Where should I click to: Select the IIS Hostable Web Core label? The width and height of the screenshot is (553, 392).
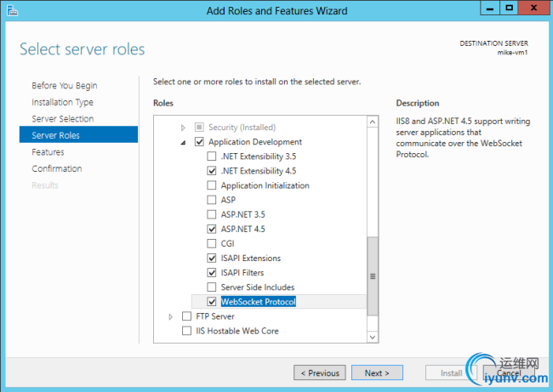(237, 331)
